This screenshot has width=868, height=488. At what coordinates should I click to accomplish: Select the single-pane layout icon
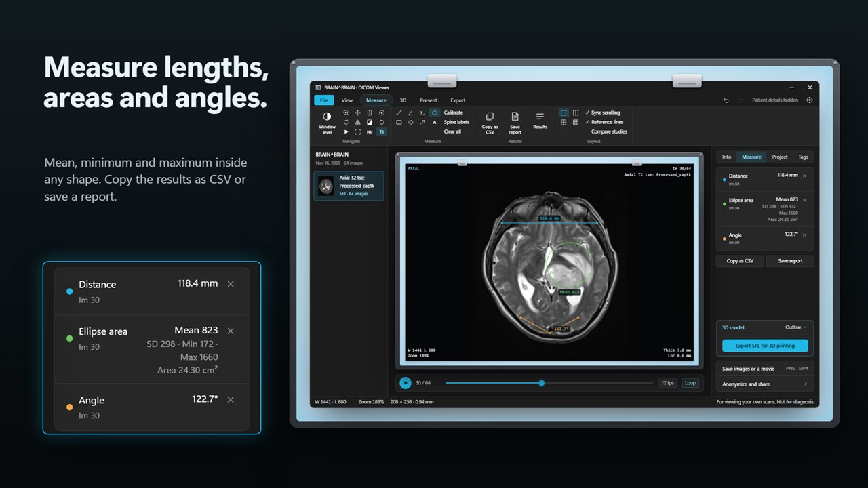[x=564, y=113]
